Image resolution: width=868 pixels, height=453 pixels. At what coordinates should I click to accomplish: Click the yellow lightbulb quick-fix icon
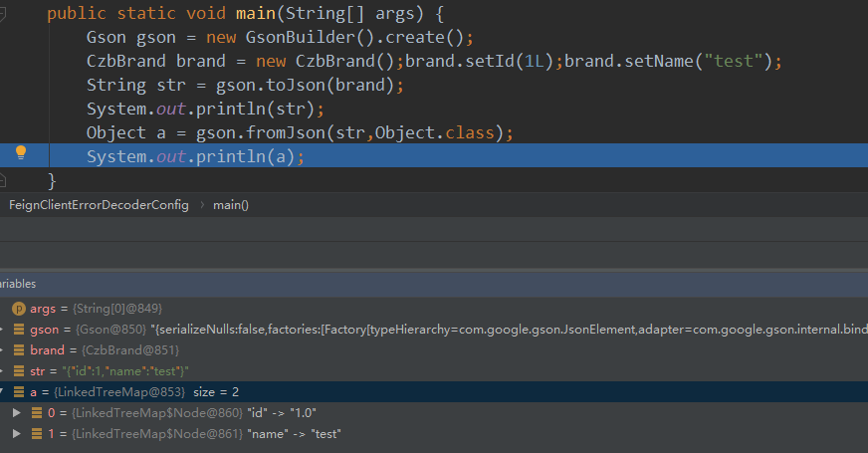click(x=21, y=152)
